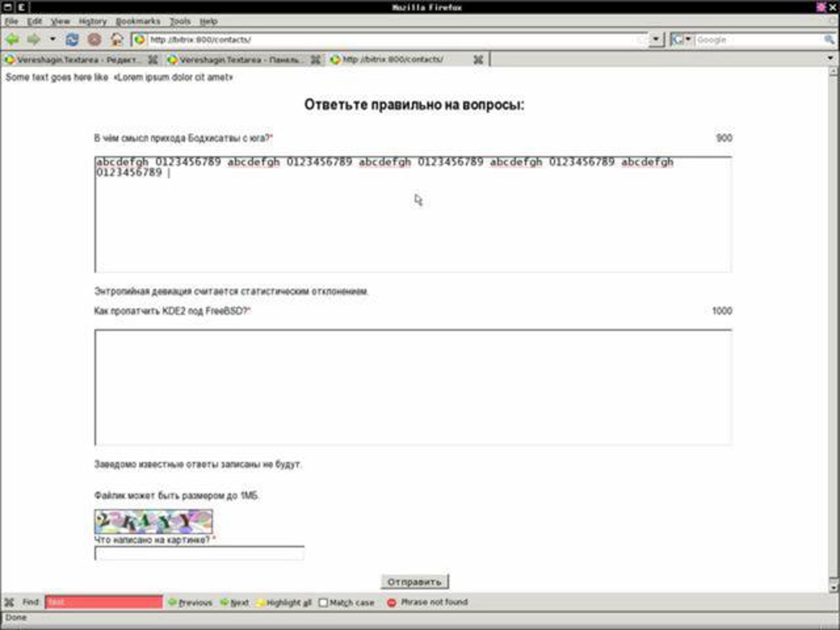Image resolution: width=840 pixels, height=630 pixels.
Task: Open the search engine selector dropdown
Action: pos(682,40)
